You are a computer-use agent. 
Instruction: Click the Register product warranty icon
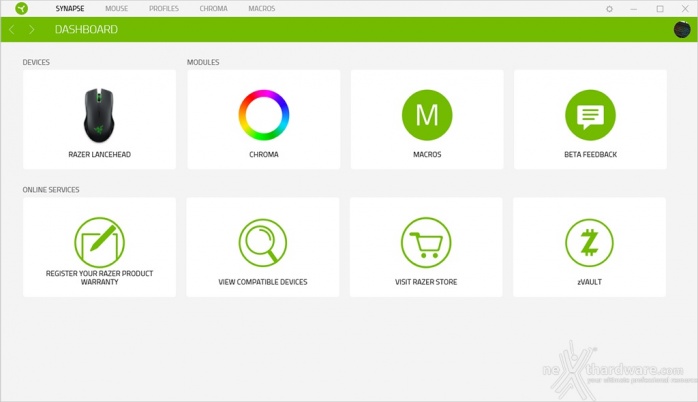pyautogui.click(x=99, y=242)
